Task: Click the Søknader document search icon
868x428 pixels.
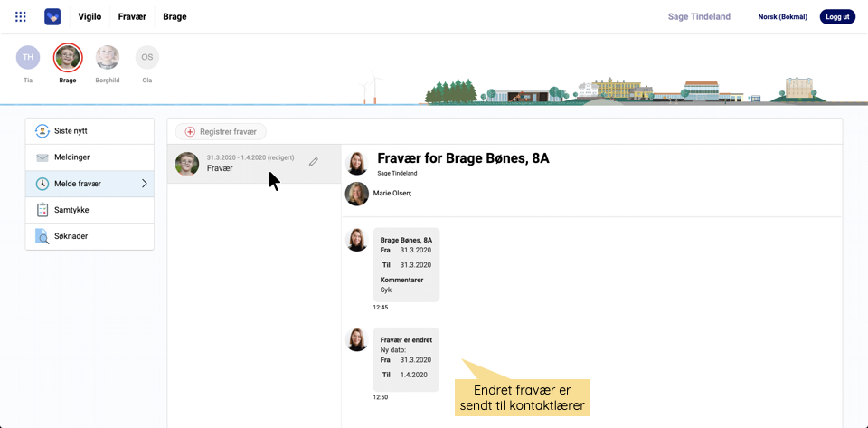Action: click(42, 236)
